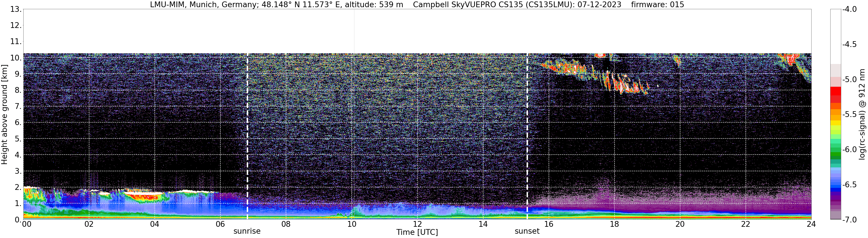The image size is (868, 238).
Task: Click the 'sunrise' label below the time axis
Action: tap(247, 231)
